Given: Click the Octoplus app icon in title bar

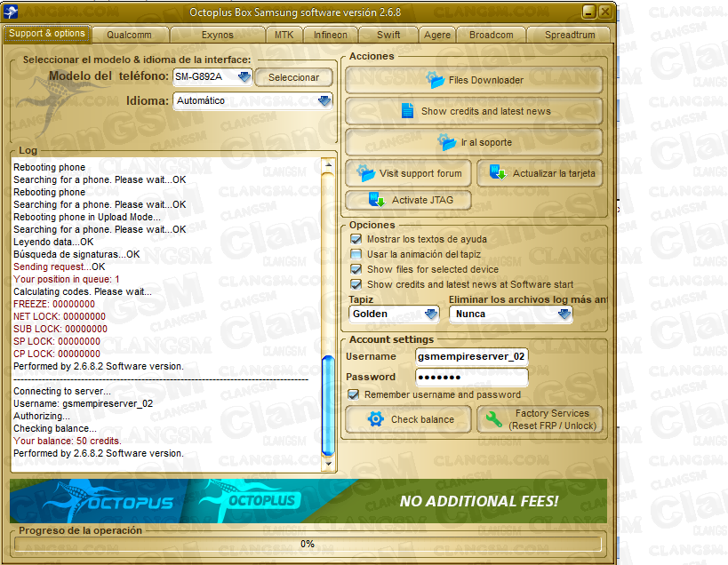Looking at the screenshot, I should (x=10, y=12).
